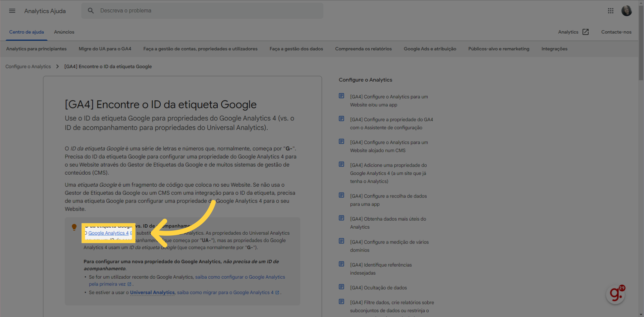The image size is (644, 317).
Task: Open the user account avatar
Action: tap(626, 11)
